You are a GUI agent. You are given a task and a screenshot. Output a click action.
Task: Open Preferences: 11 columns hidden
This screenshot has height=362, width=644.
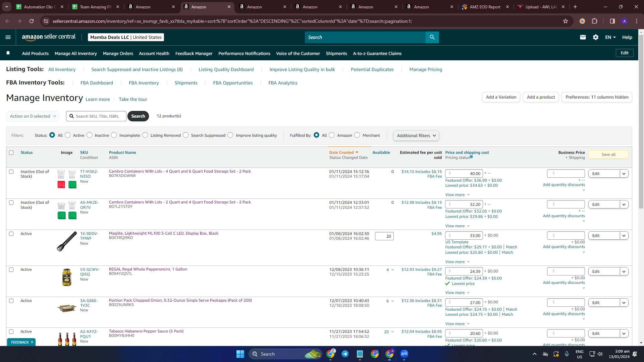tap(597, 97)
